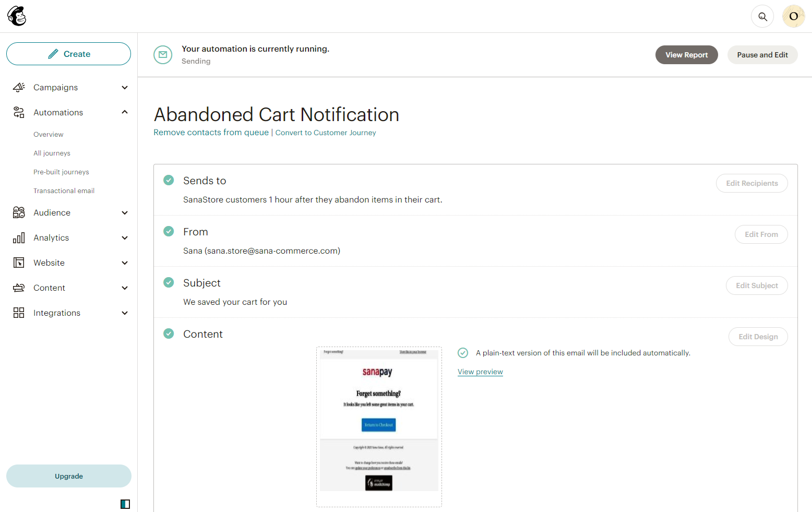The image size is (812, 512).
Task: Open the search magnifier icon
Action: tap(762, 16)
